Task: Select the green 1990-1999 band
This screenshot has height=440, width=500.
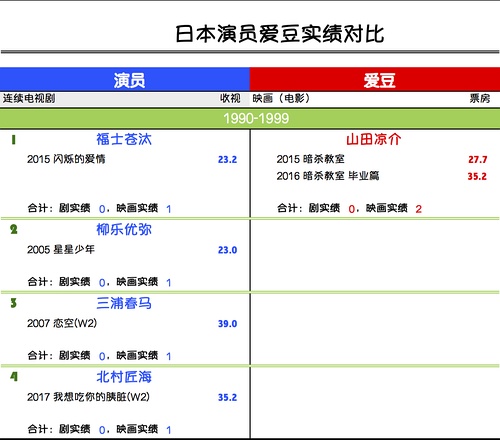Action: [250, 118]
